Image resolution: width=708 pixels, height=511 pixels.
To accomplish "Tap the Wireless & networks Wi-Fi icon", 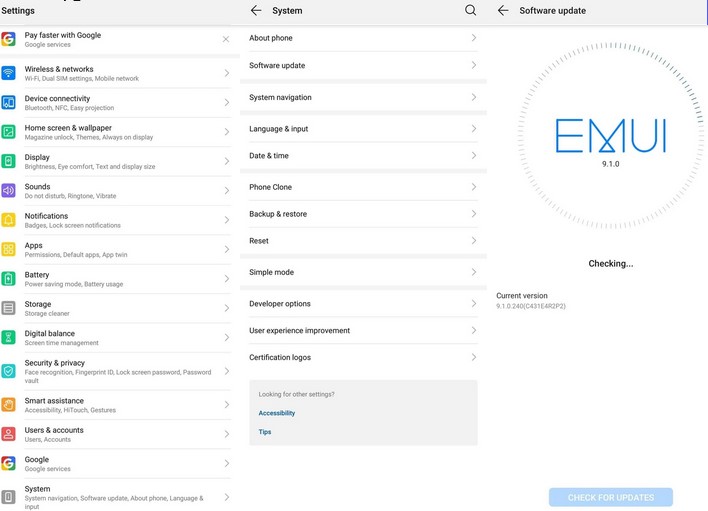I will 8,73.
